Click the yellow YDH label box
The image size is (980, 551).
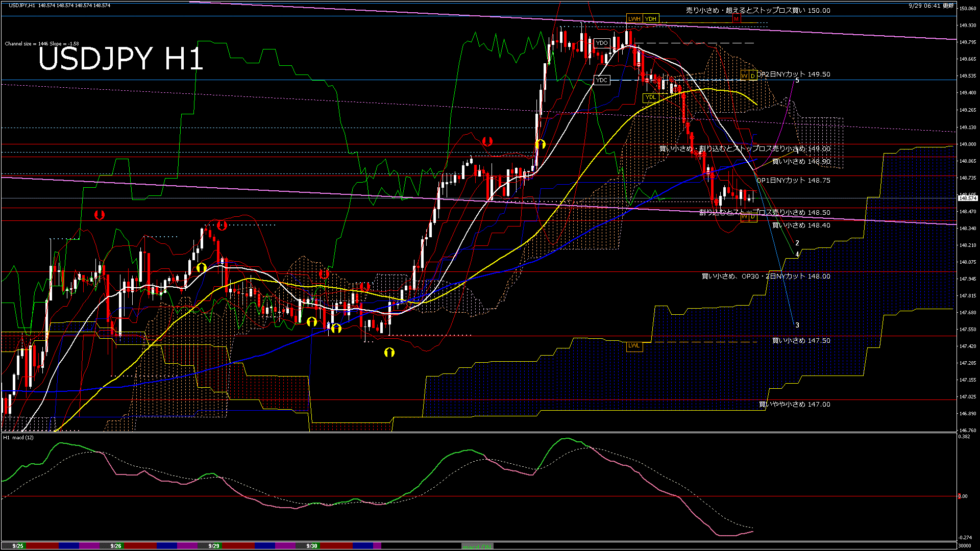pyautogui.click(x=650, y=19)
